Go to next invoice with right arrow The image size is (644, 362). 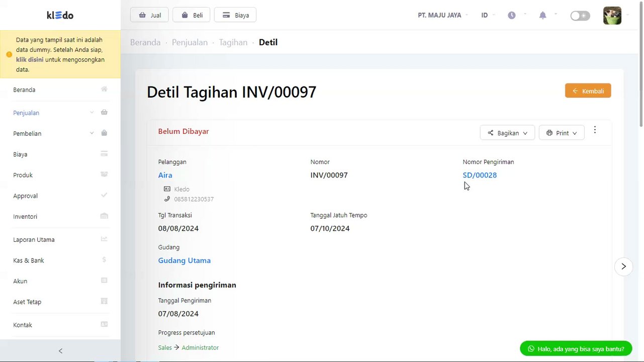tap(623, 266)
